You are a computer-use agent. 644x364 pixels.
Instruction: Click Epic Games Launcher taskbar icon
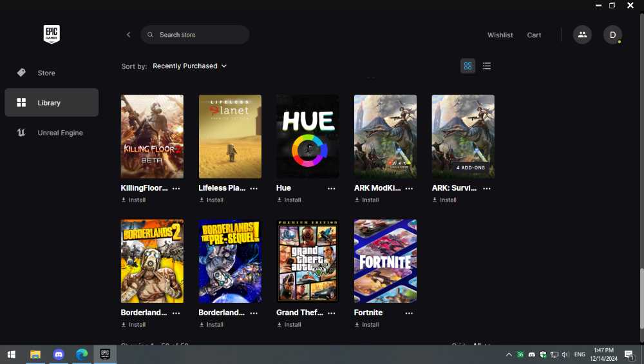coord(105,354)
